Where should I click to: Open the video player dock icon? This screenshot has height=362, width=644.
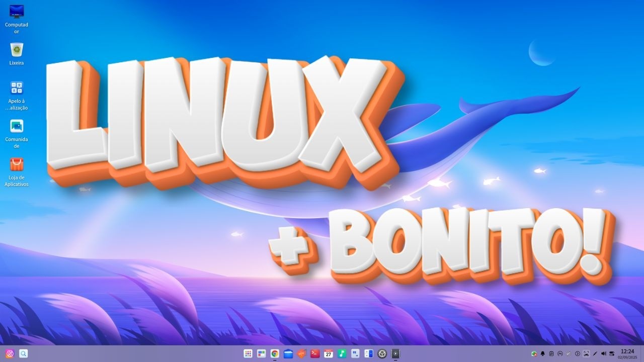tap(395, 353)
